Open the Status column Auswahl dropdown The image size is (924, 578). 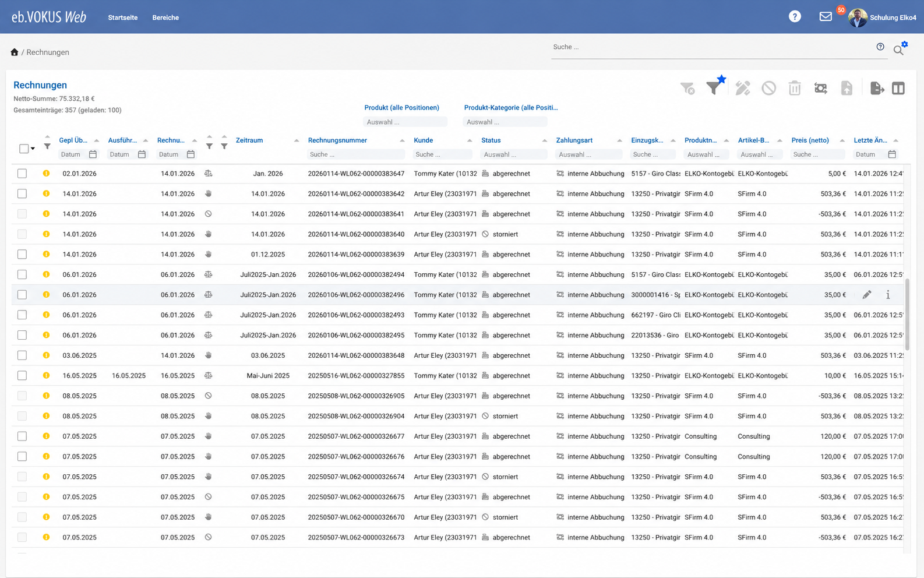[513, 154]
